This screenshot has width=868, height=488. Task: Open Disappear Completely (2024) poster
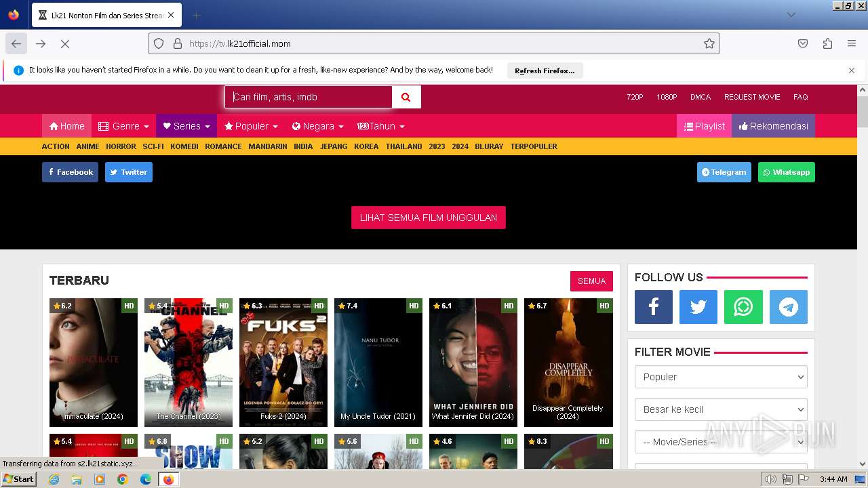pyautogui.click(x=568, y=363)
